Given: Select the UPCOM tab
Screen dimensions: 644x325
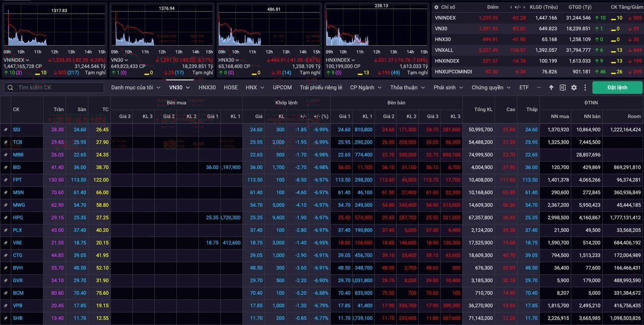Looking at the screenshot, I should point(282,88).
